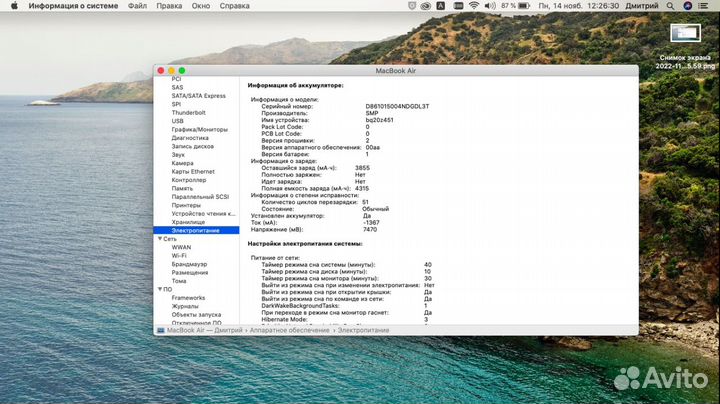Click device name value bq20z451
720x404 pixels.
(x=379, y=120)
